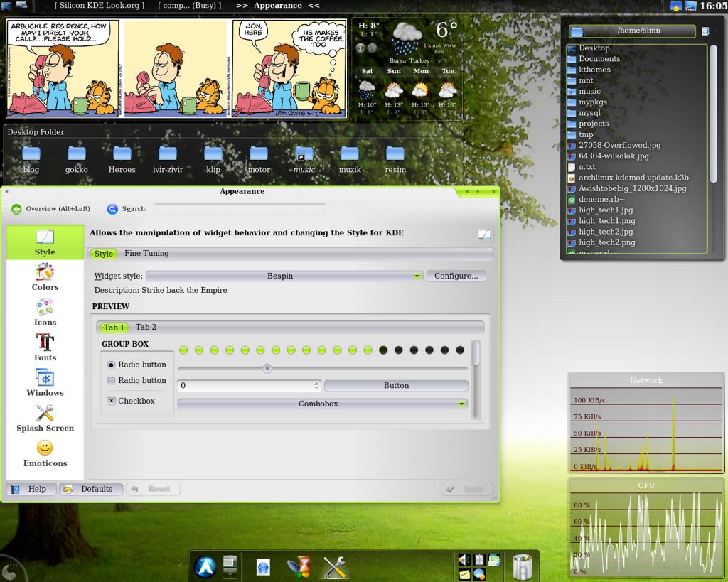The image size is (728, 582).
Task: Open the Splash Screen section
Action: 45,418
